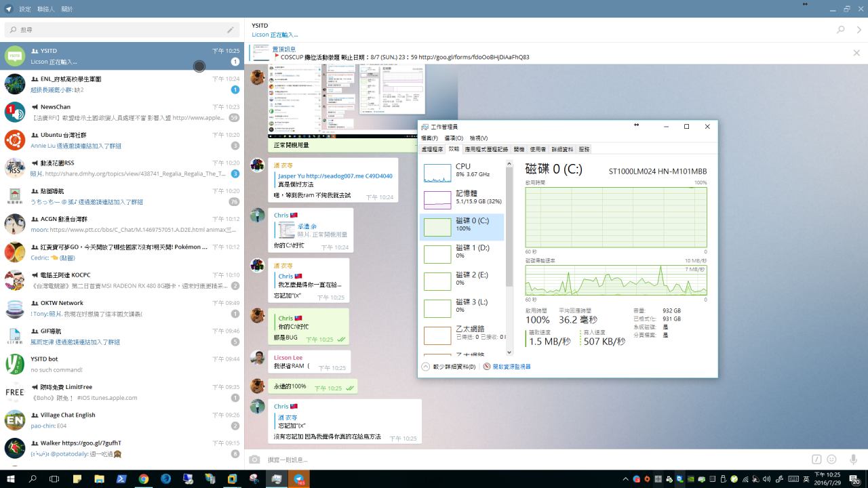Click the microphone voice message icon
Image resolution: width=868 pixels, height=488 pixels.
tap(853, 460)
